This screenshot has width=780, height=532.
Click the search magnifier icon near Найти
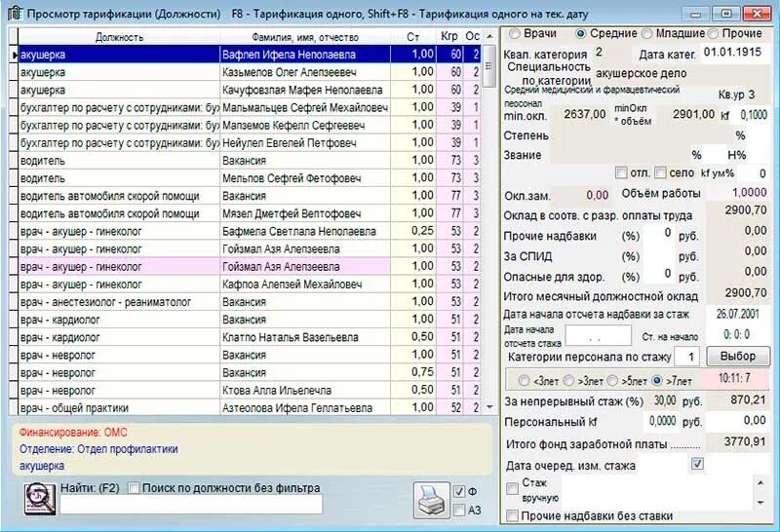(x=40, y=499)
